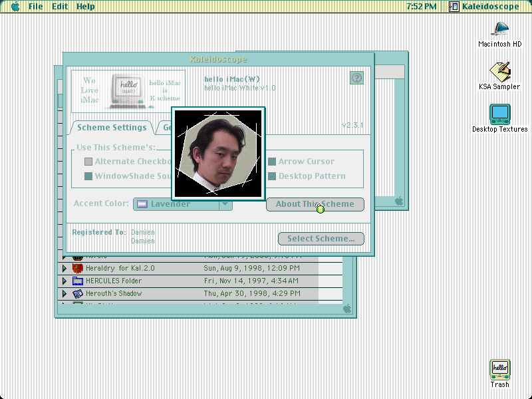Click the Finder list window resize Apple icon
The height and width of the screenshot is (399, 532).
(347, 309)
